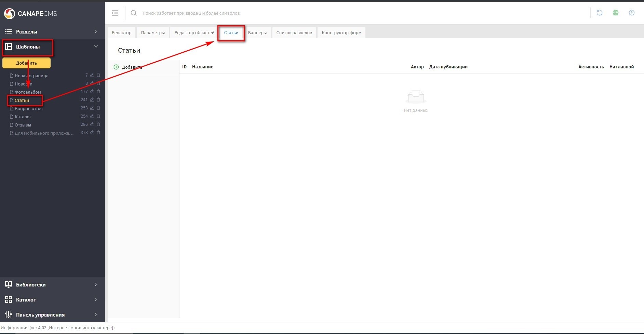Screen dimensions: 644x334
Task: Click the green plus Добавить article link
Action: coord(128,67)
